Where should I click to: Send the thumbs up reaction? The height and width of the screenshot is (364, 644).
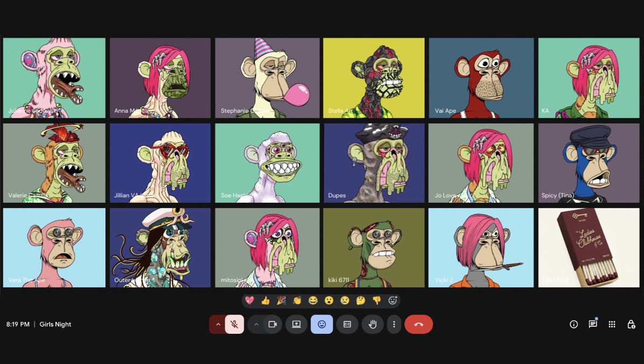point(265,300)
